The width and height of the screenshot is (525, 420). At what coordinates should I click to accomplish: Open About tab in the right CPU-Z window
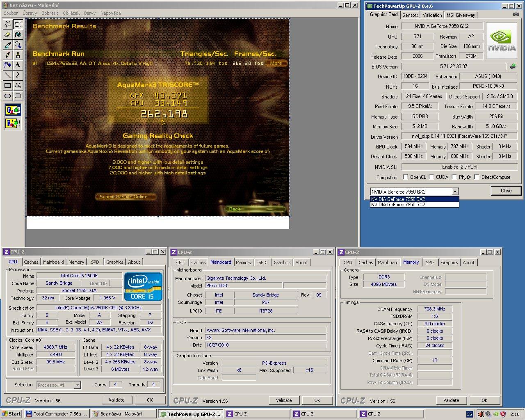(469, 262)
